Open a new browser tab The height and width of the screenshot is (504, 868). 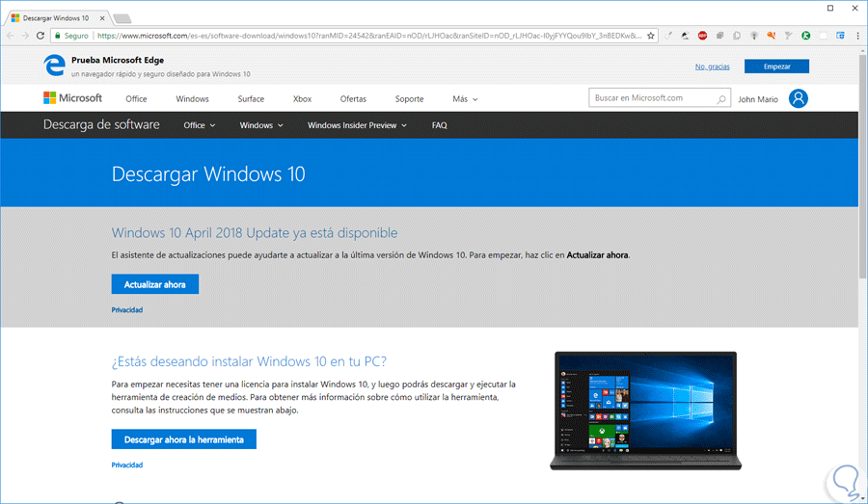pos(122,19)
